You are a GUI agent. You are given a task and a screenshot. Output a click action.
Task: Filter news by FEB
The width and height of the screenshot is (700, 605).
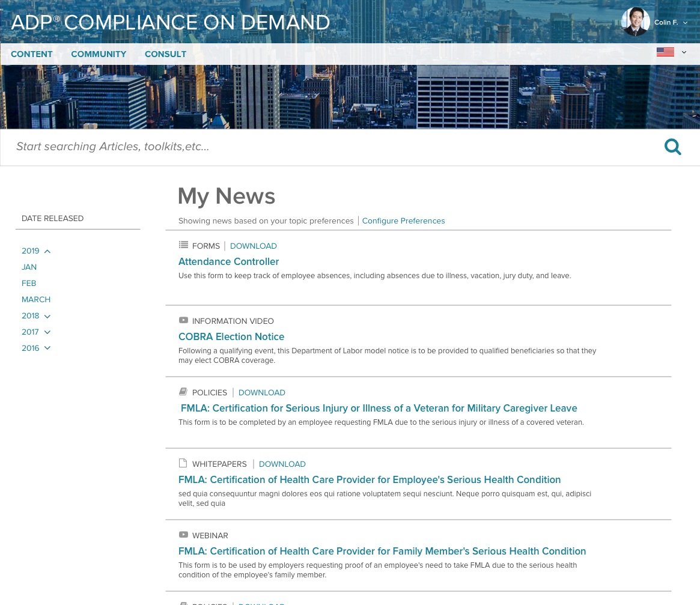coord(29,283)
